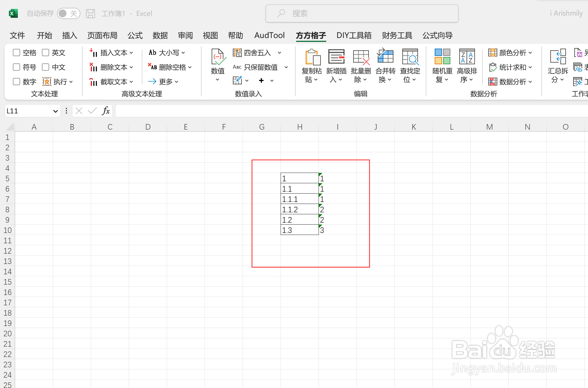Switch to the DIY工具箱 tab
Image resolution: width=588 pixels, height=388 pixels.
(354, 35)
